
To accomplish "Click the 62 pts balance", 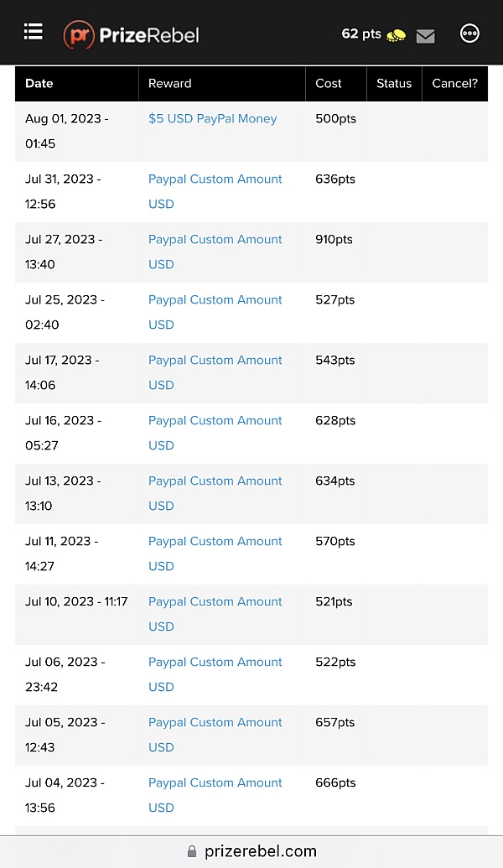I will [x=361, y=34].
